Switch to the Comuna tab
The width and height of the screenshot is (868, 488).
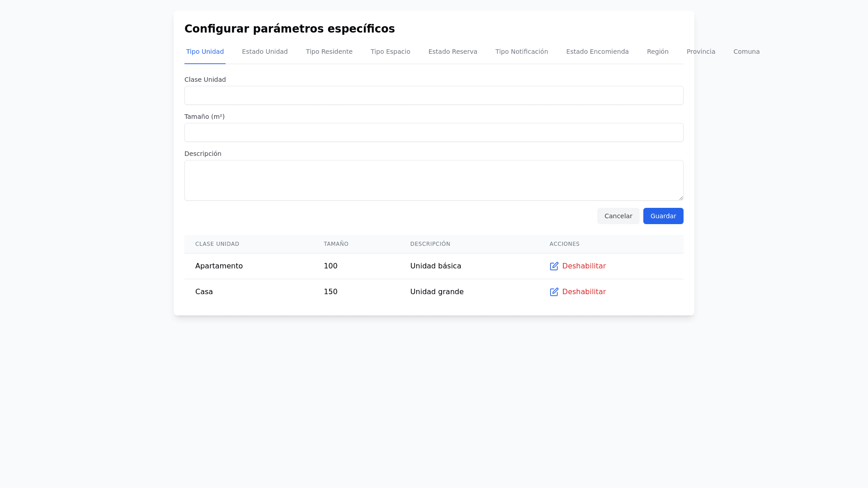746,52
